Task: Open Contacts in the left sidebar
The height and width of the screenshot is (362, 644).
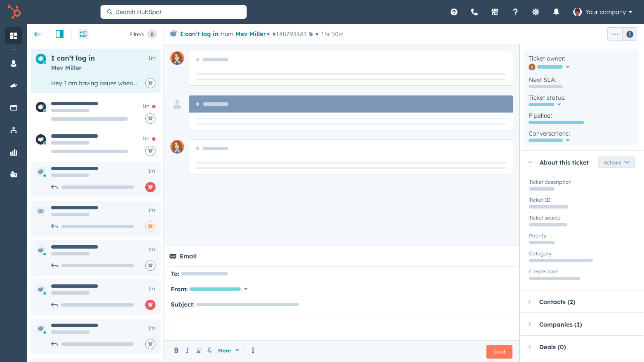Action: click(14, 64)
